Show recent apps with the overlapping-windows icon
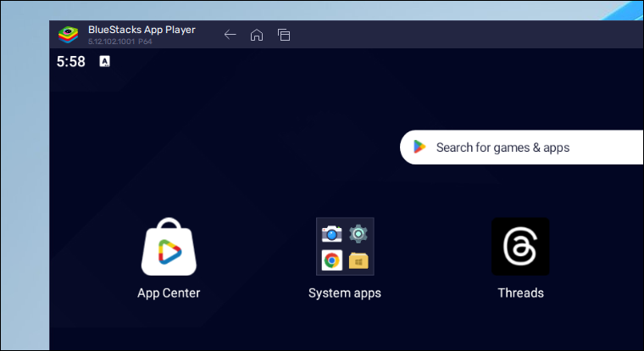 [284, 35]
